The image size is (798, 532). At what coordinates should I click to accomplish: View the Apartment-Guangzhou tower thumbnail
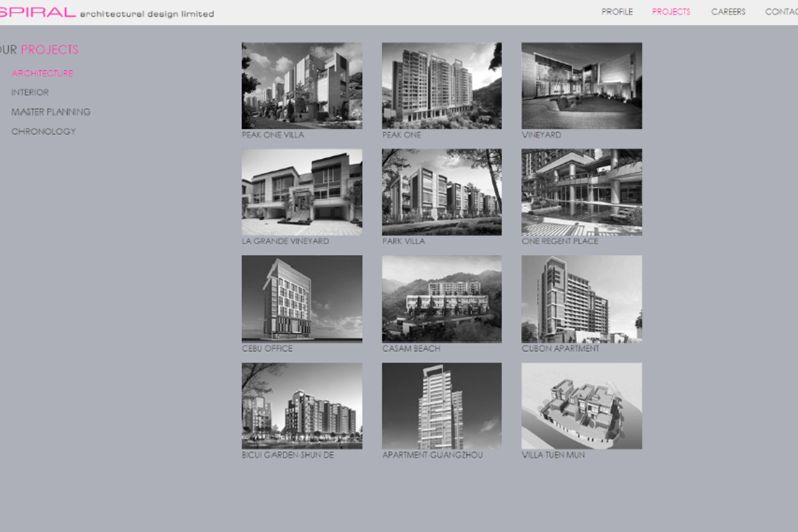[x=442, y=406]
